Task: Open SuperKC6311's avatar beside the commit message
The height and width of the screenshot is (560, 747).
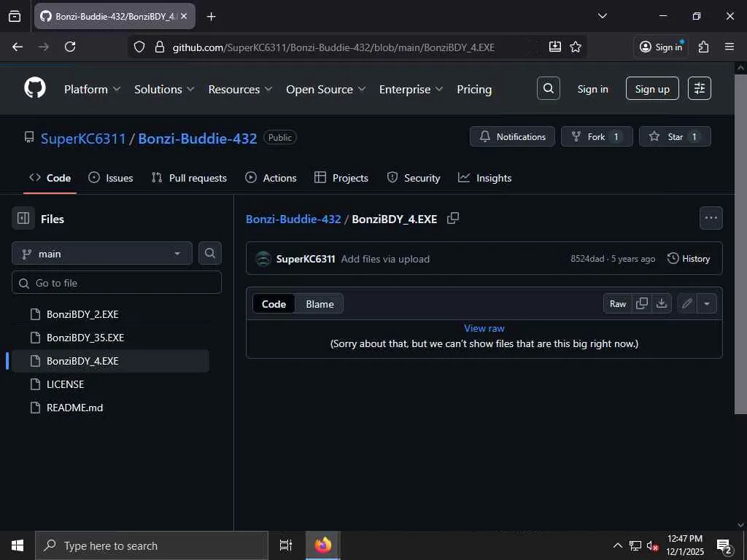Action: 263,259
